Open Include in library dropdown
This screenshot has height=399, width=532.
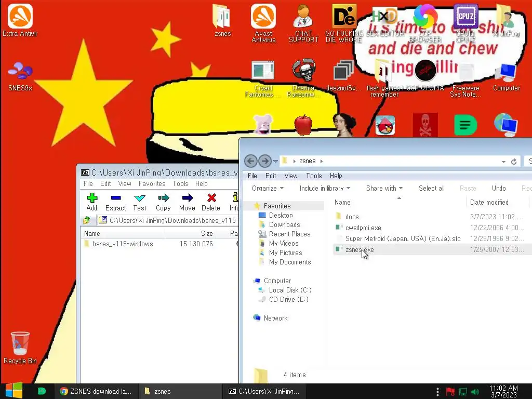pyautogui.click(x=325, y=188)
